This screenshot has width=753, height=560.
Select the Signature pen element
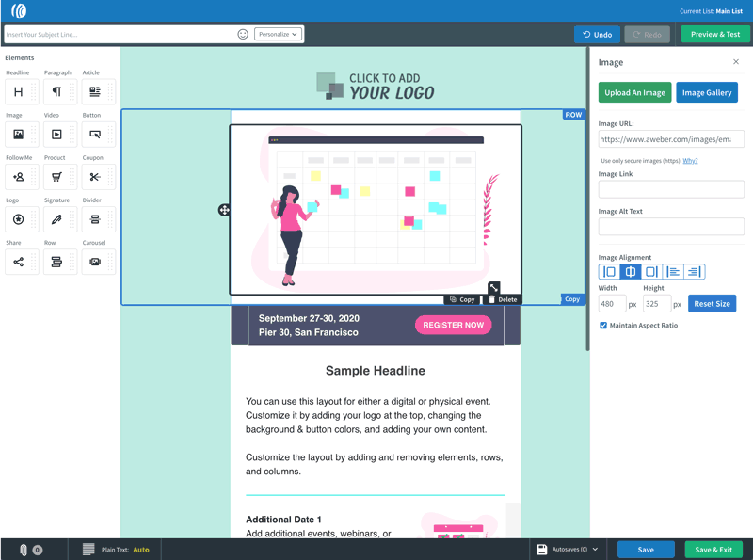(x=56, y=219)
